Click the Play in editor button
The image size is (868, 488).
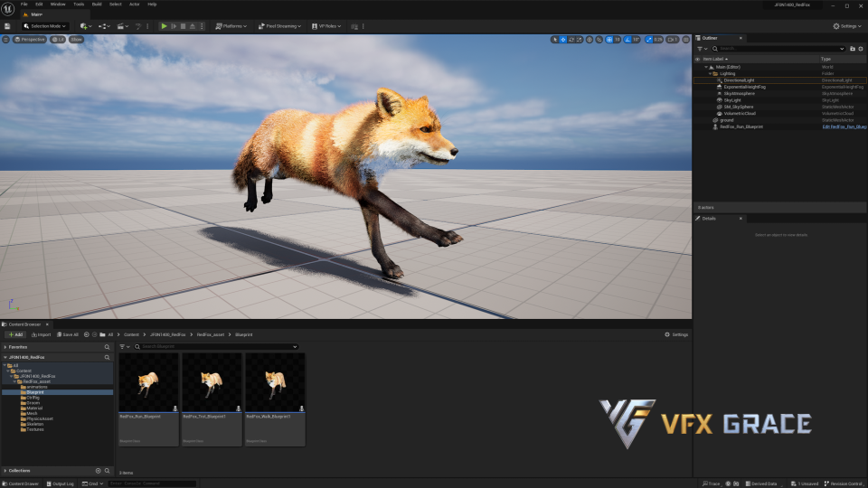pos(164,26)
